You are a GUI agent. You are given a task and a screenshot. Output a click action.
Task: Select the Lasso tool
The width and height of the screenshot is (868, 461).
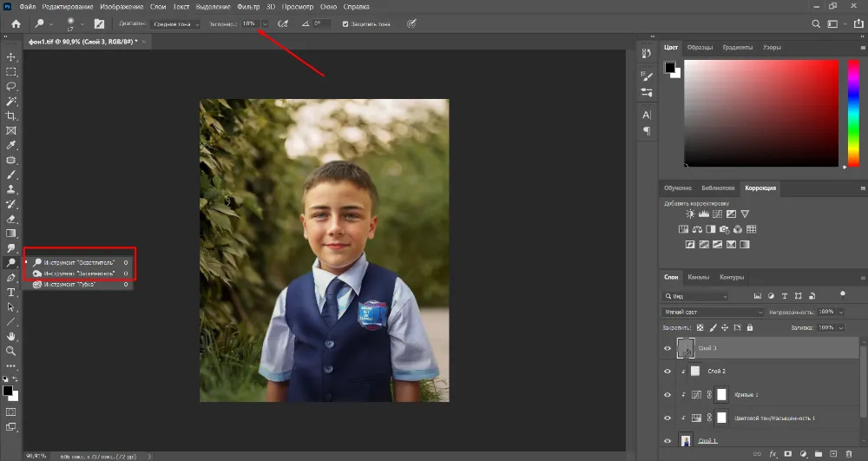click(11, 86)
